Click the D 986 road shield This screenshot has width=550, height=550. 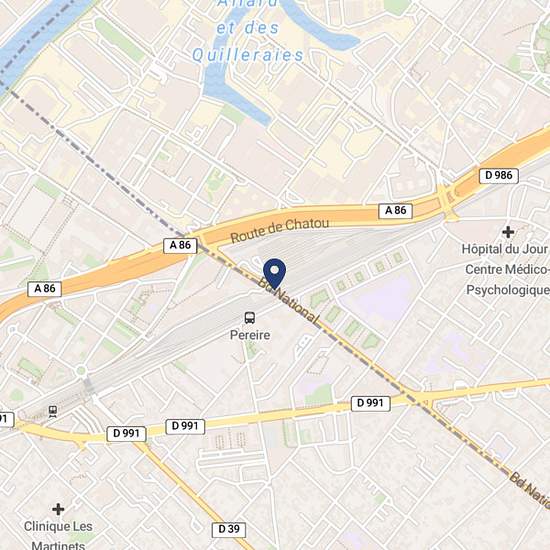pos(498,175)
